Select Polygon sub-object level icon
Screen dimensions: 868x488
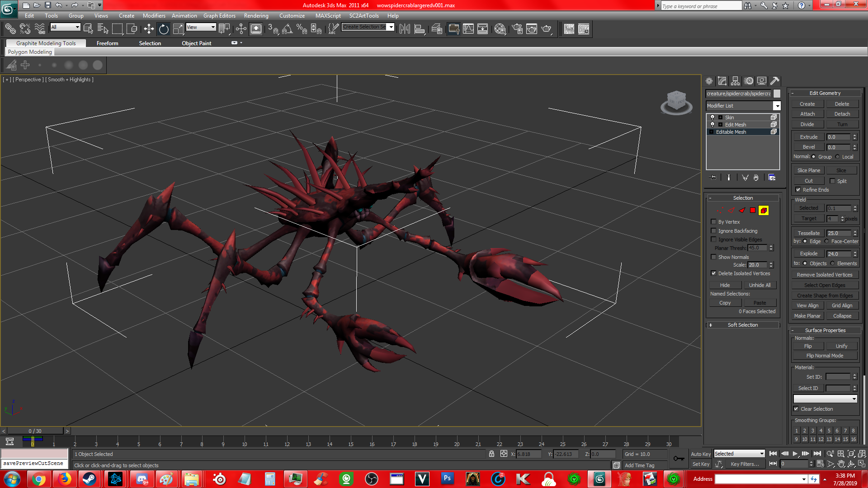[x=753, y=211]
